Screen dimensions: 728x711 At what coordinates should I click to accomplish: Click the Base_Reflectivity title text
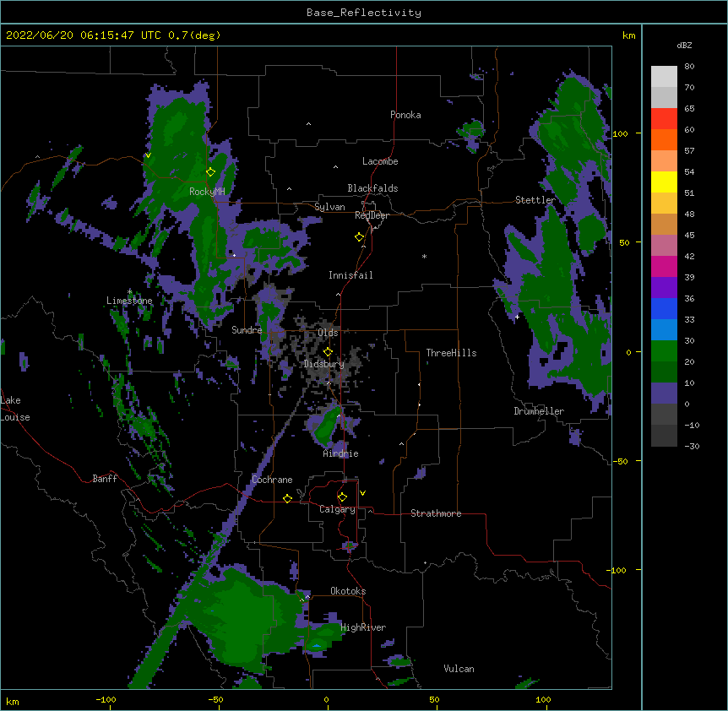[364, 13]
